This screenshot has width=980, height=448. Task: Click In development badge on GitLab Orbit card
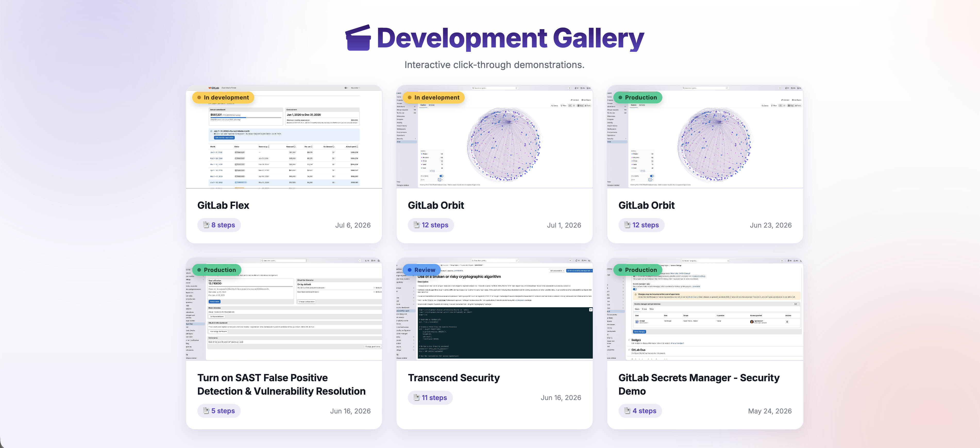(434, 97)
